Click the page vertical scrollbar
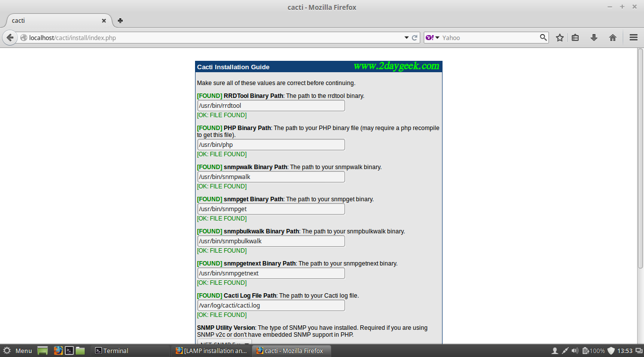This screenshot has height=357, width=644. pyautogui.click(x=641, y=159)
